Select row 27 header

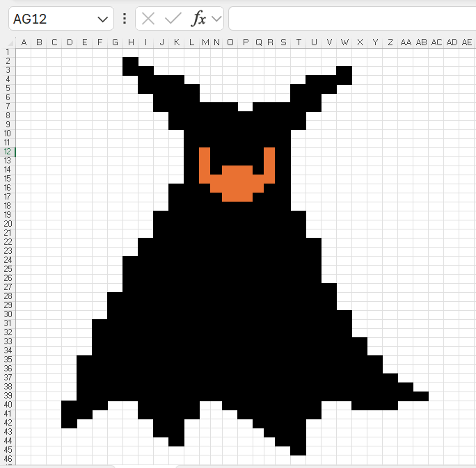coord(8,287)
